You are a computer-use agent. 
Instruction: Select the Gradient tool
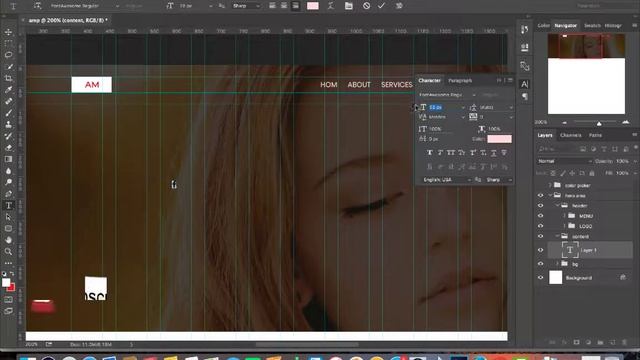coord(8,159)
